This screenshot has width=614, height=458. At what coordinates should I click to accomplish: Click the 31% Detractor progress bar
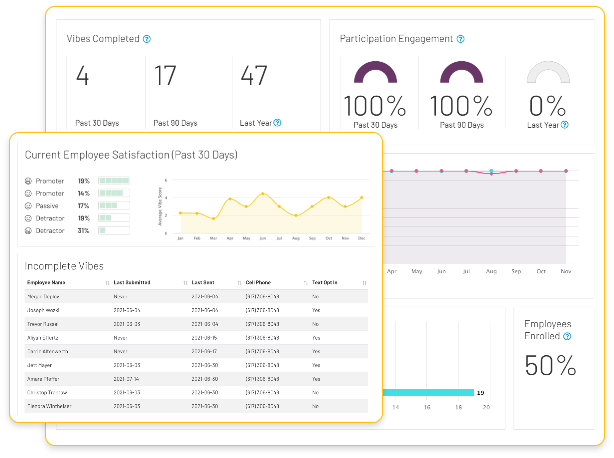[114, 230]
